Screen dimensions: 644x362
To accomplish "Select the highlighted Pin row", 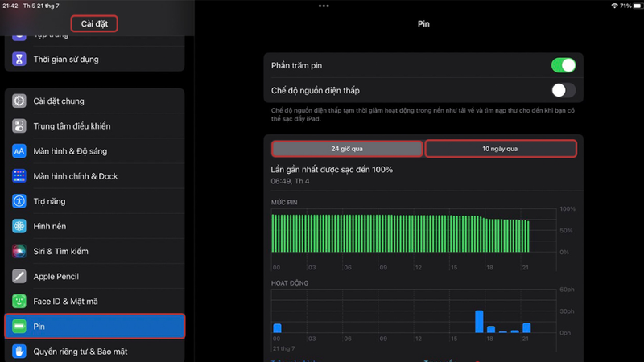I will click(x=94, y=327).
